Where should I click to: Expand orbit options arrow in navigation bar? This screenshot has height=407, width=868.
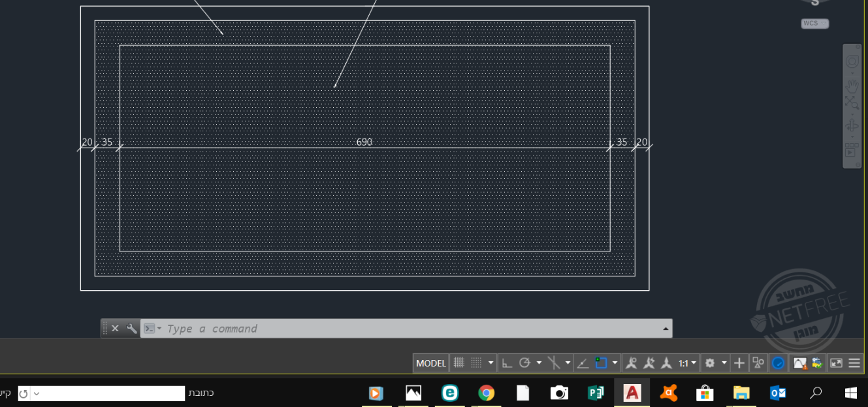point(852,137)
